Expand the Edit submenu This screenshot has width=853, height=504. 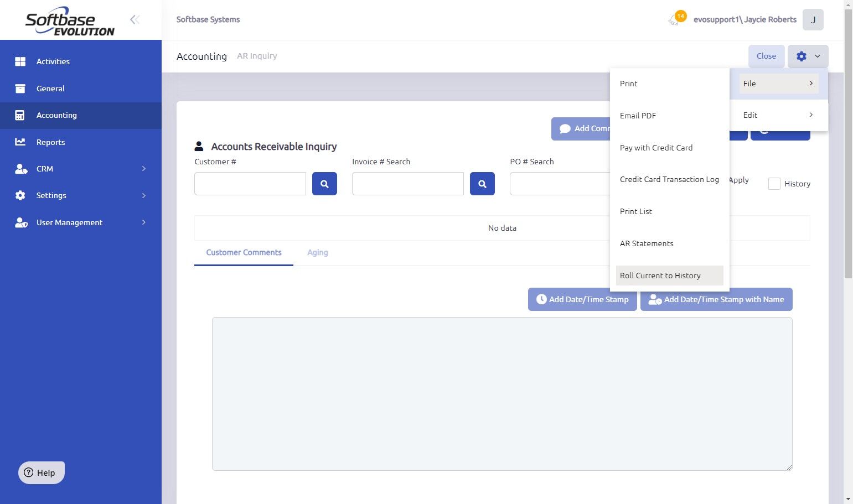coord(778,115)
